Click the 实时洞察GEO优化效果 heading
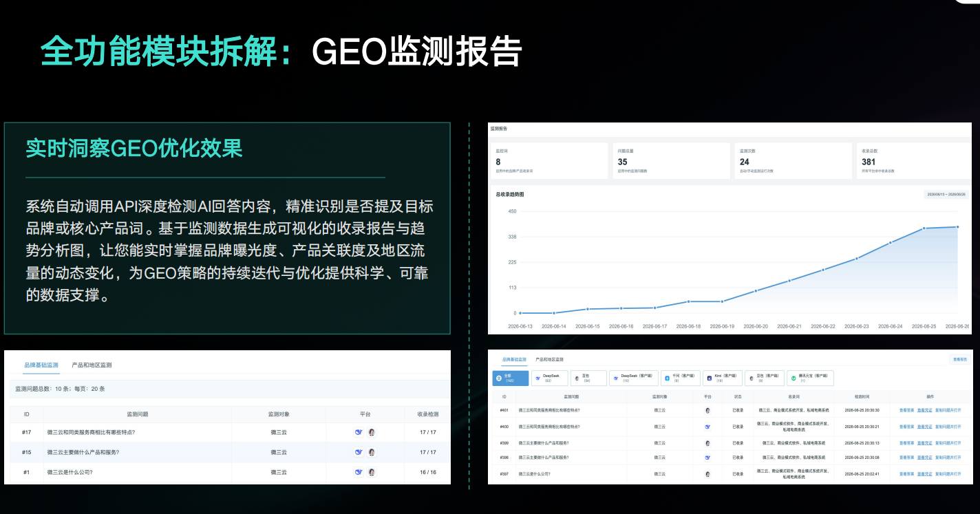The height and width of the screenshot is (514, 980). pyautogui.click(x=134, y=148)
